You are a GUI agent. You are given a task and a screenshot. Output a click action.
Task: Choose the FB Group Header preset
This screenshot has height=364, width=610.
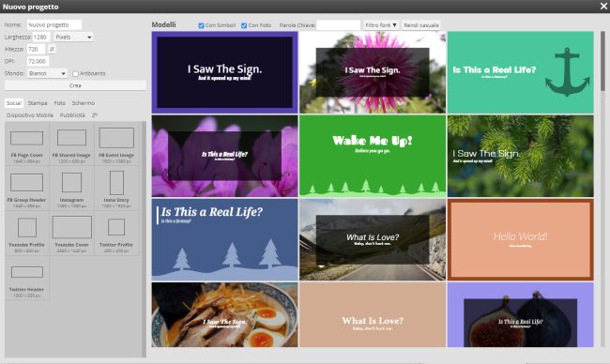(27, 189)
